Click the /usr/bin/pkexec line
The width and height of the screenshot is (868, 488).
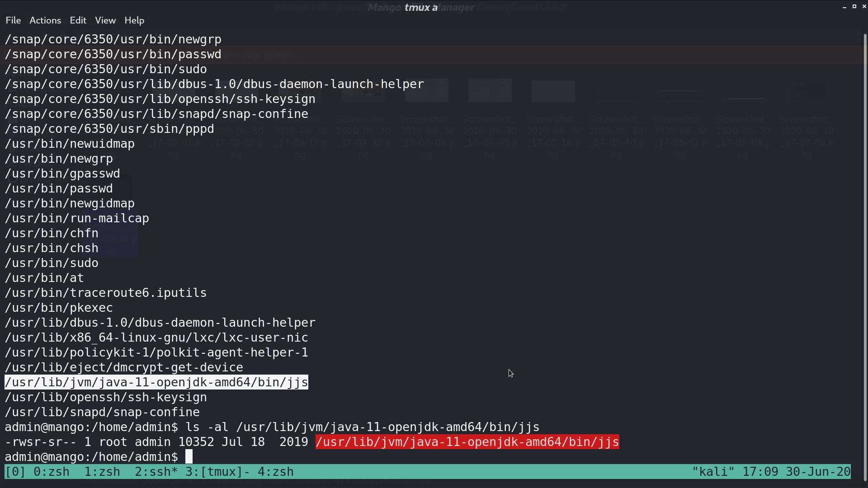[59, 308]
